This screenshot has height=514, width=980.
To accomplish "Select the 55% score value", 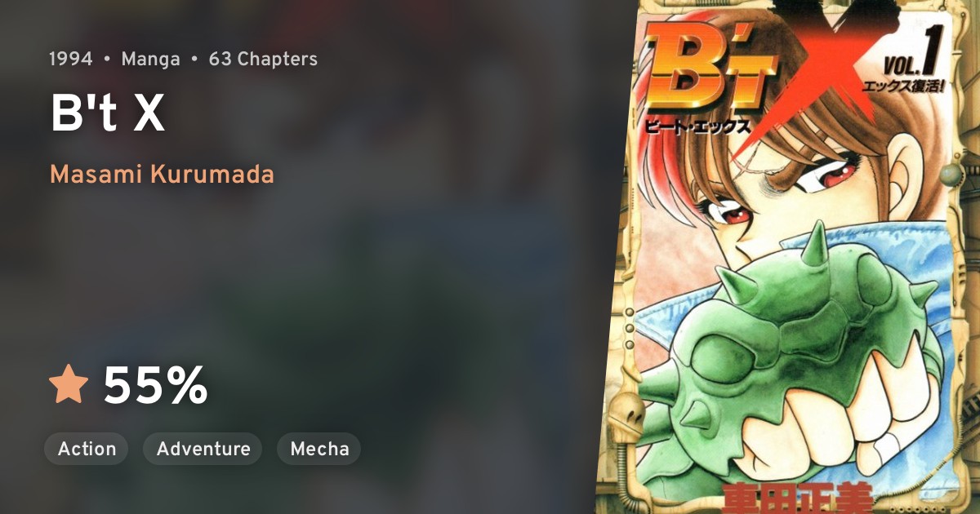I will [x=155, y=386].
